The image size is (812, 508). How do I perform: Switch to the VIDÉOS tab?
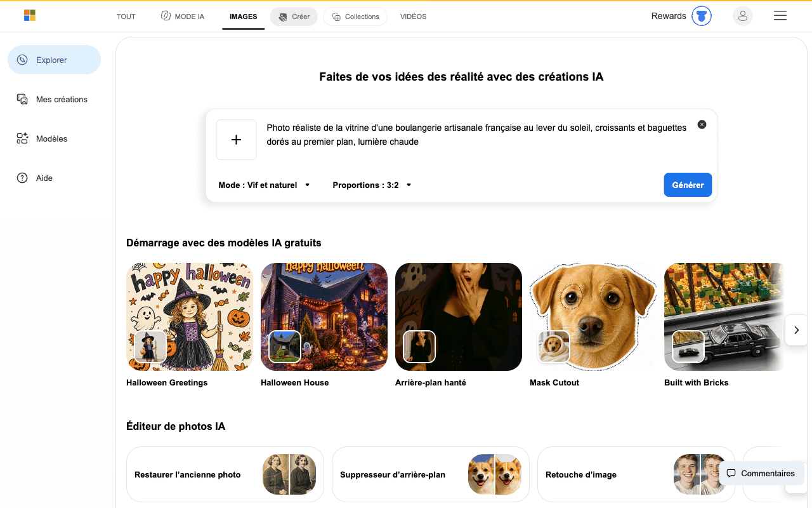413,17
